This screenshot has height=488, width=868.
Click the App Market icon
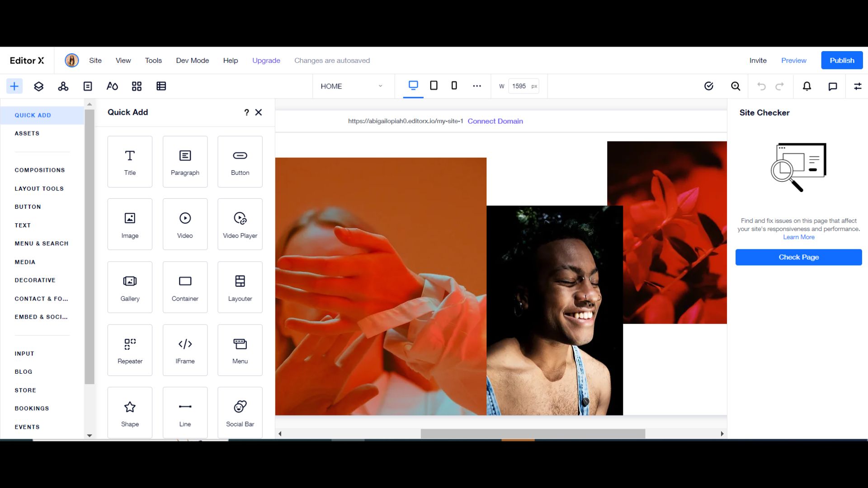tap(136, 86)
